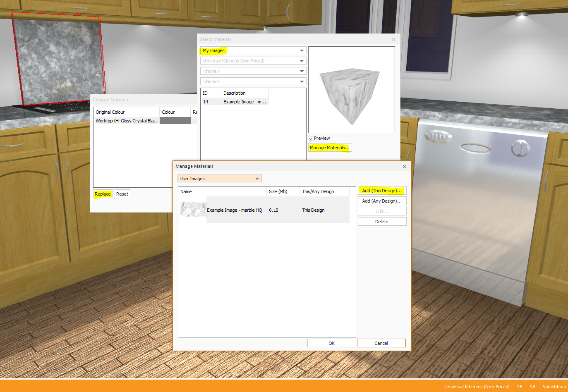Confirm with the OK button
Screen dimensions: 568x392
331,343
